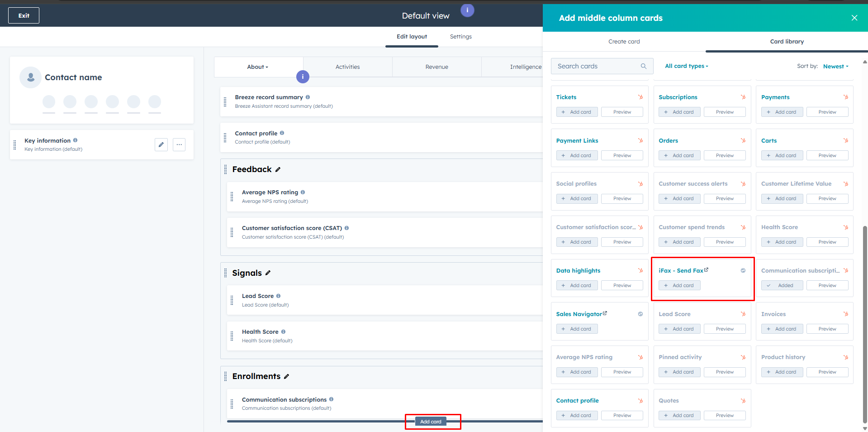This screenshot has width=868, height=432.
Task: Toggle the Added button for Communication subscriptions
Action: click(782, 286)
